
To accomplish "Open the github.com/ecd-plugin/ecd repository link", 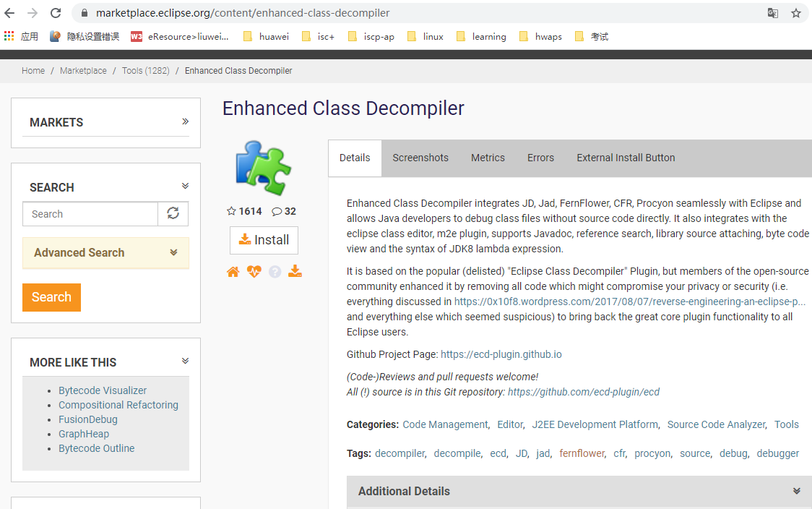I will [x=584, y=393].
